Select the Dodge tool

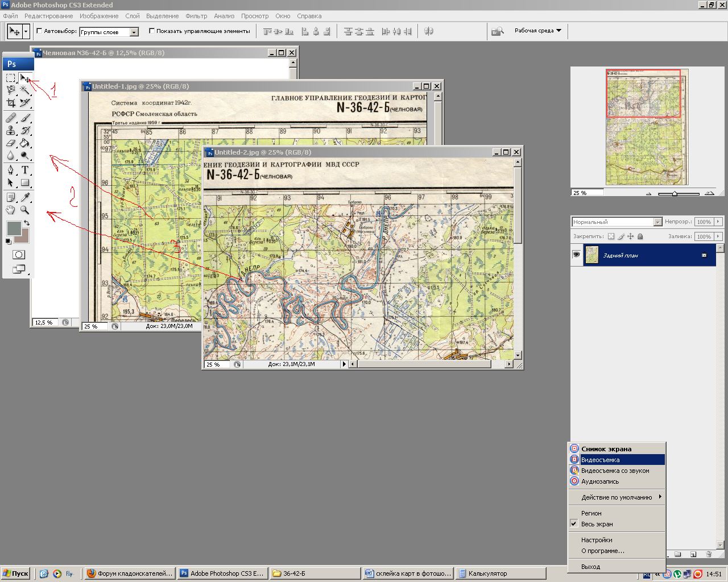pos(25,156)
